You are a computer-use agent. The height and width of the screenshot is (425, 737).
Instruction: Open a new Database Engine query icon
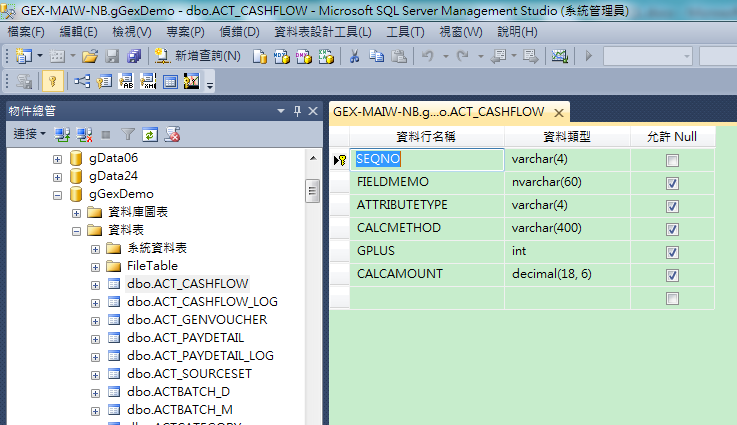259,56
